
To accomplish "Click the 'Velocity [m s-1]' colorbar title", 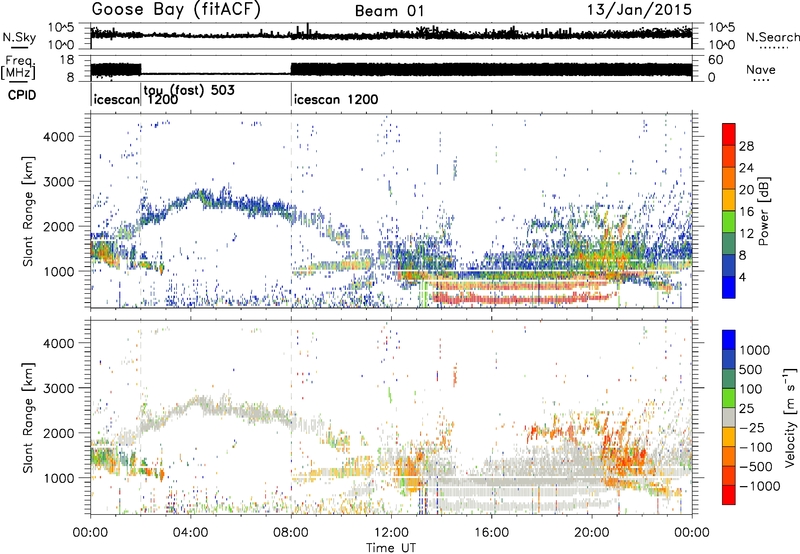I will tap(790, 417).
